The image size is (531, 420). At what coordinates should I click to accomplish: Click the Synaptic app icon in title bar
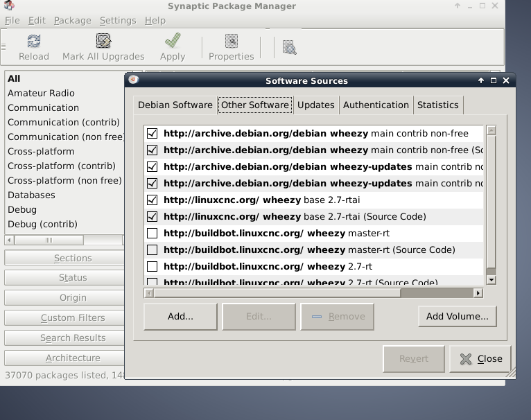pyautogui.click(x=9, y=6)
